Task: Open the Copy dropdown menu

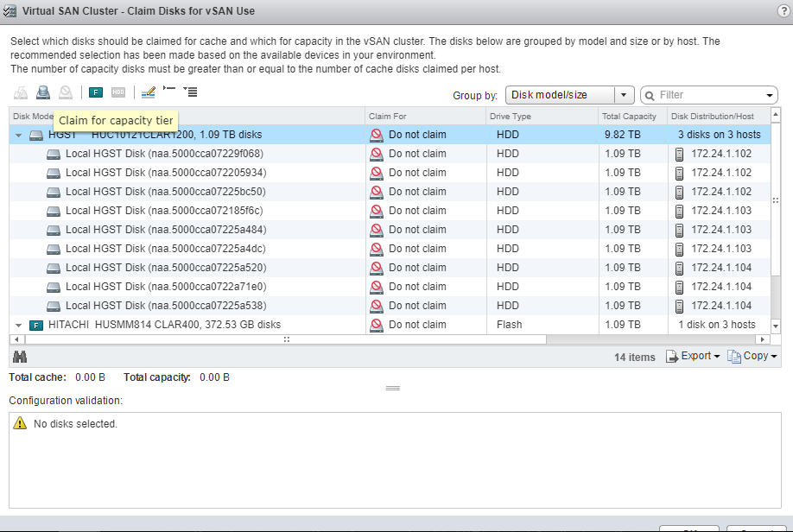Action: click(x=752, y=357)
